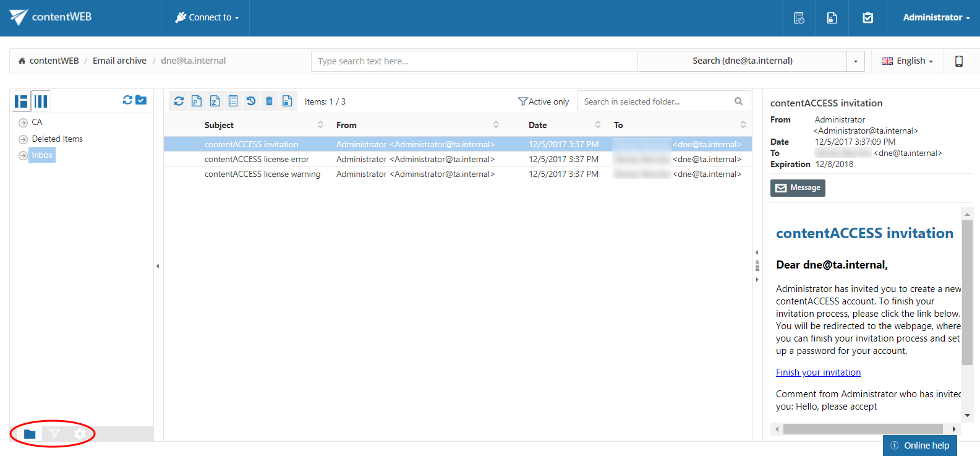Click sort arrows beside To column
The width and height of the screenshot is (980, 456).
click(743, 125)
